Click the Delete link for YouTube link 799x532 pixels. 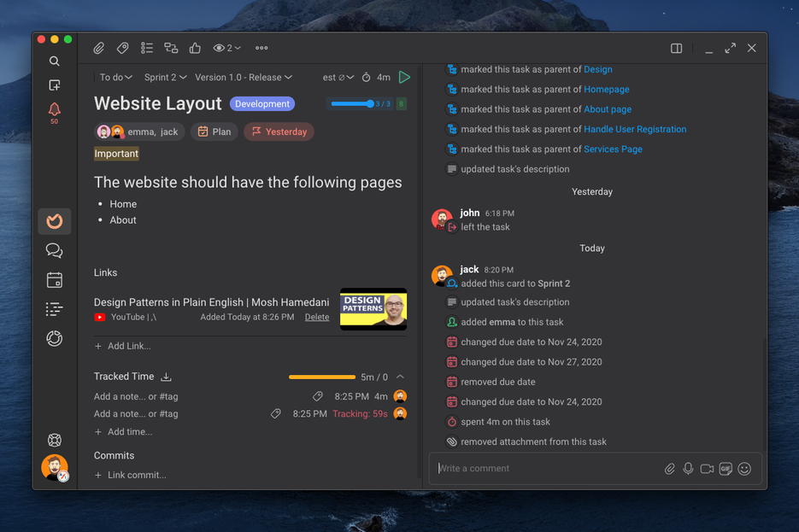coord(317,317)
